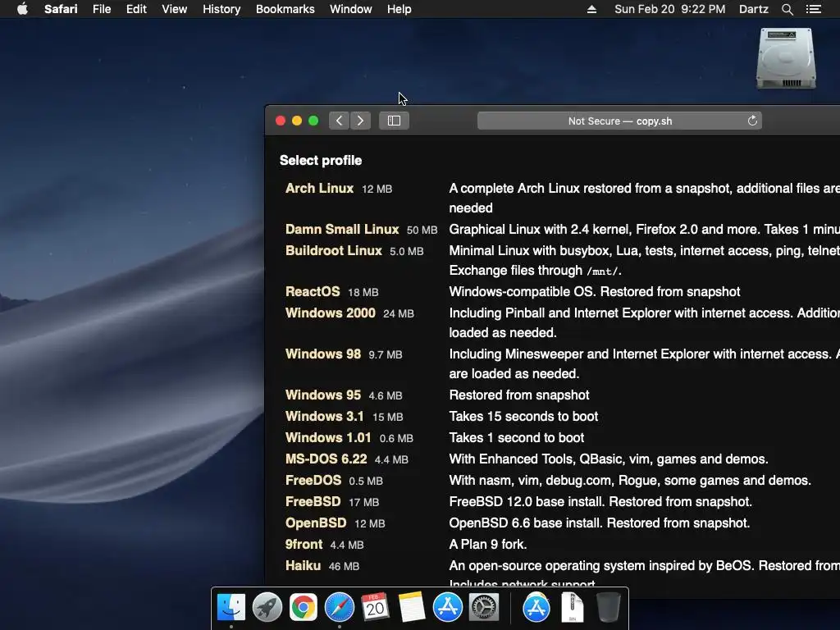Screen dimensions: 840x630
Task: Click the Select profile heading
Action: (x=321, y=160)
